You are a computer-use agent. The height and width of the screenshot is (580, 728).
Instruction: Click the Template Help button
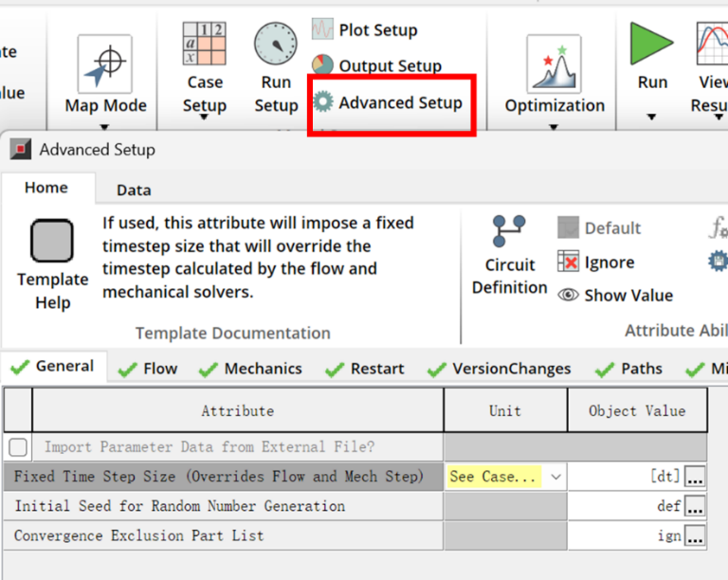52,242
